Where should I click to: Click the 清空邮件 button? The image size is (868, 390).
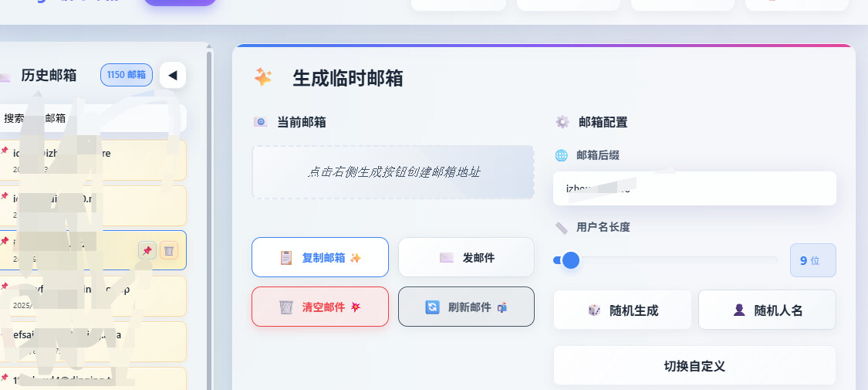coord(320,307)
